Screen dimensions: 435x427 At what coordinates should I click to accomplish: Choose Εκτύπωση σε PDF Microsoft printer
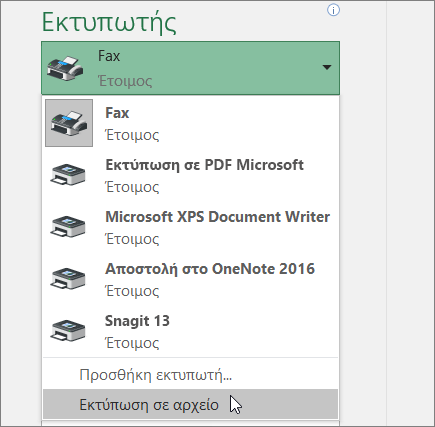(x=191, y=175)
